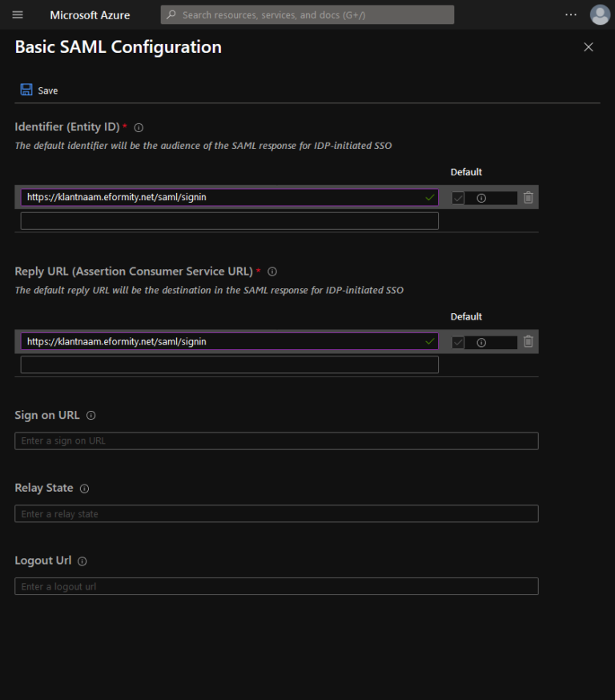The height and width of the screenshot is (700, 615).
Task: Save the Basic SAML Configuration
Action: [x=38, y=90]
